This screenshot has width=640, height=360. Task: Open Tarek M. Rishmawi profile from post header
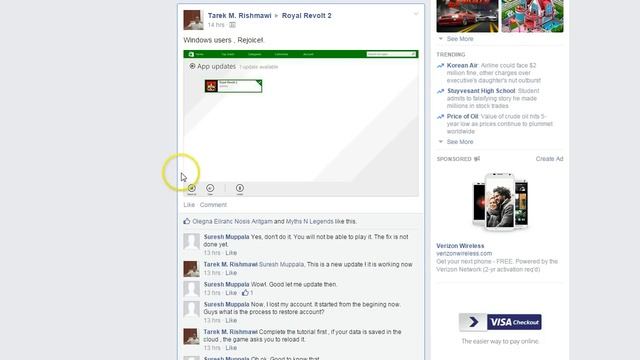(x=240, y=16)
